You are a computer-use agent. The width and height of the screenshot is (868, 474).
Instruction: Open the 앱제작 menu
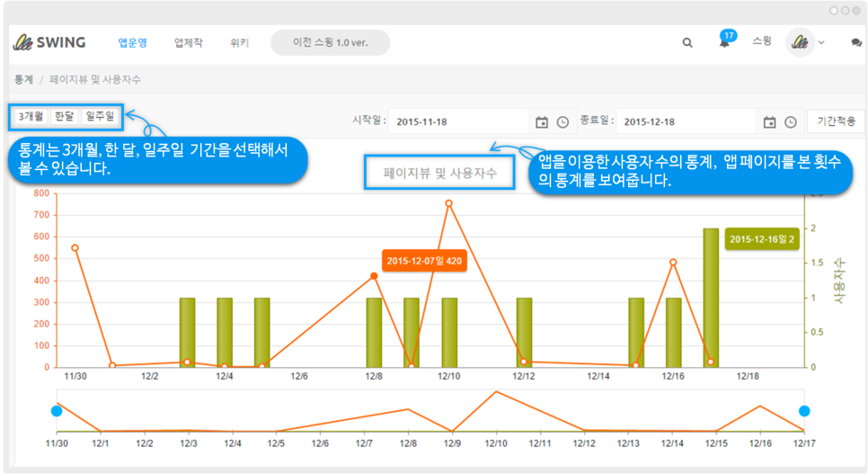(188, 42)
